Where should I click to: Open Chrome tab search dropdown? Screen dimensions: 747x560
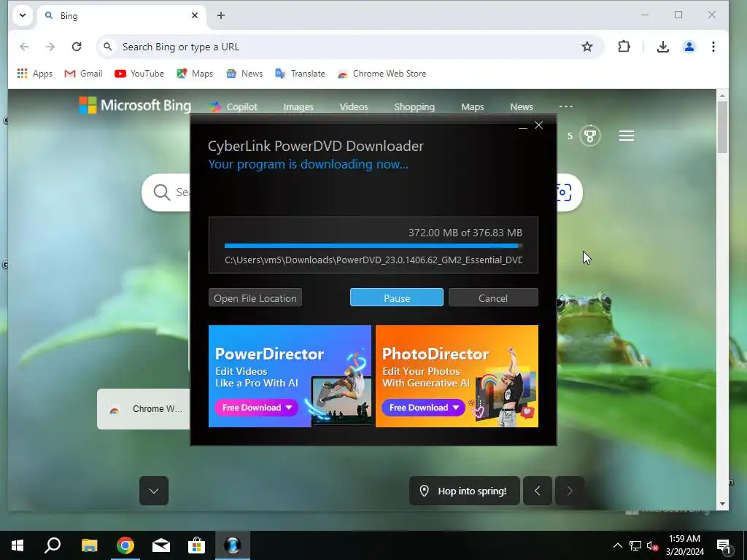click(x=23, y=15)
